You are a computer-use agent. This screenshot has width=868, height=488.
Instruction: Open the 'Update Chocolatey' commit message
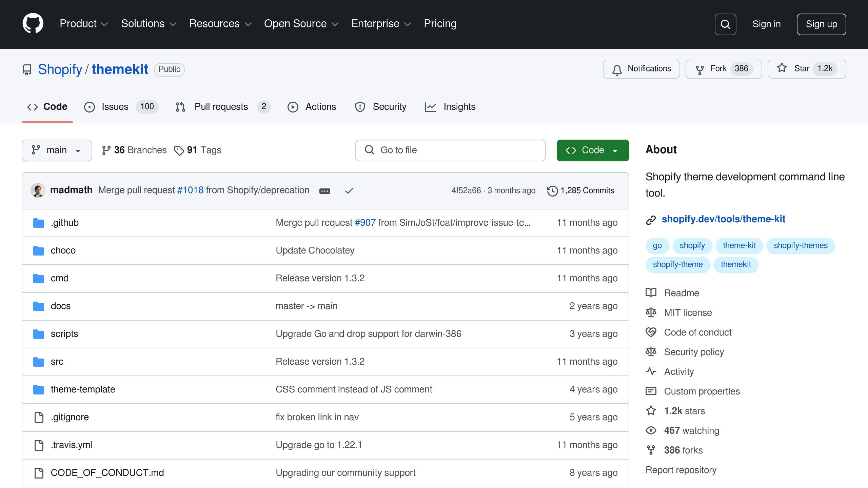tap(315, 250)
